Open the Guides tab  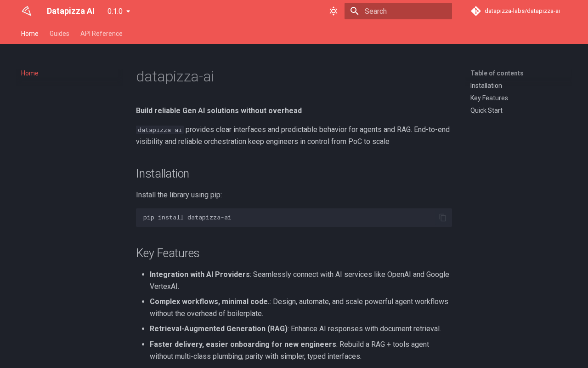click(59, 34)
